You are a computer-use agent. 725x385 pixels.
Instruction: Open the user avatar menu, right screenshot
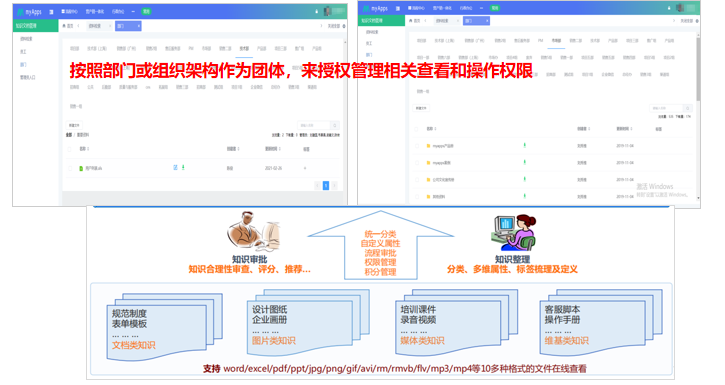(x=680, y=8)
